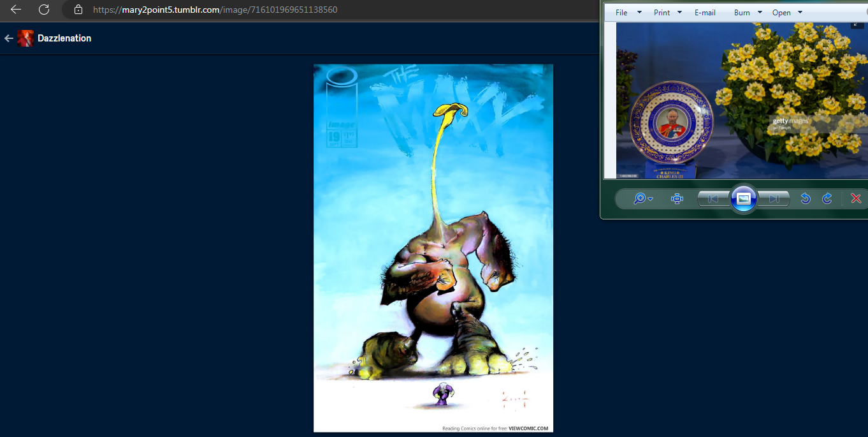This screenshot has width=868, height=437.
Task: Rotate photo clockwise
Action: (x=827, y=199)
